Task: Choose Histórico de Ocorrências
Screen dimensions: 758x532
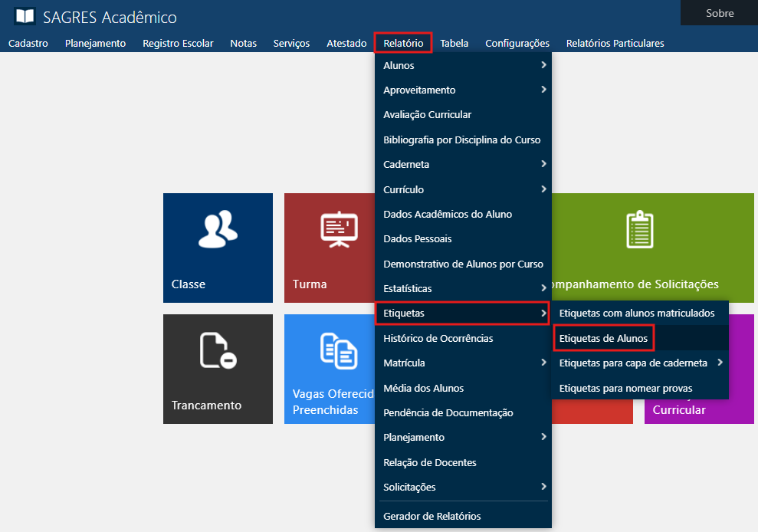Action: pos(438,338)
